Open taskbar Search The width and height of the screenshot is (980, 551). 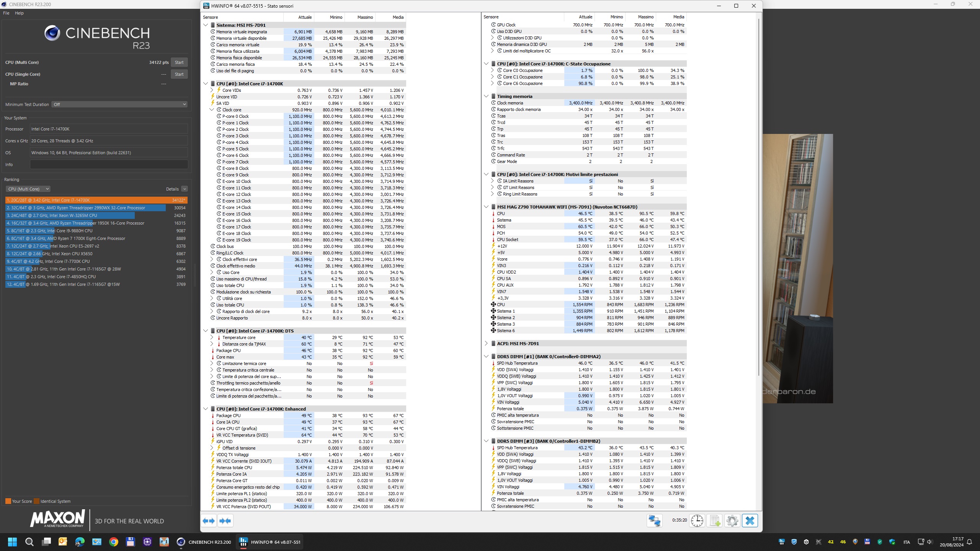pyautogui.click(x=29, y=542)
